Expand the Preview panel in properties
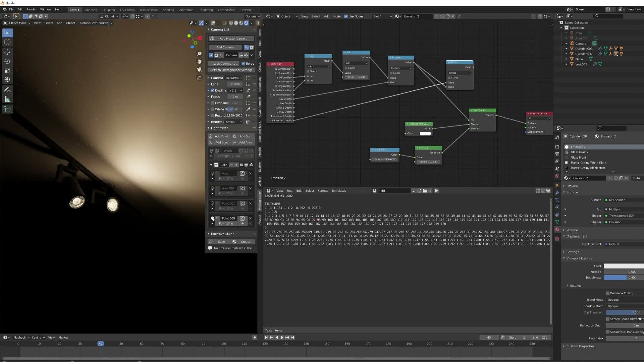The width and height of the screenshot is (644, 362). [564, 186]
